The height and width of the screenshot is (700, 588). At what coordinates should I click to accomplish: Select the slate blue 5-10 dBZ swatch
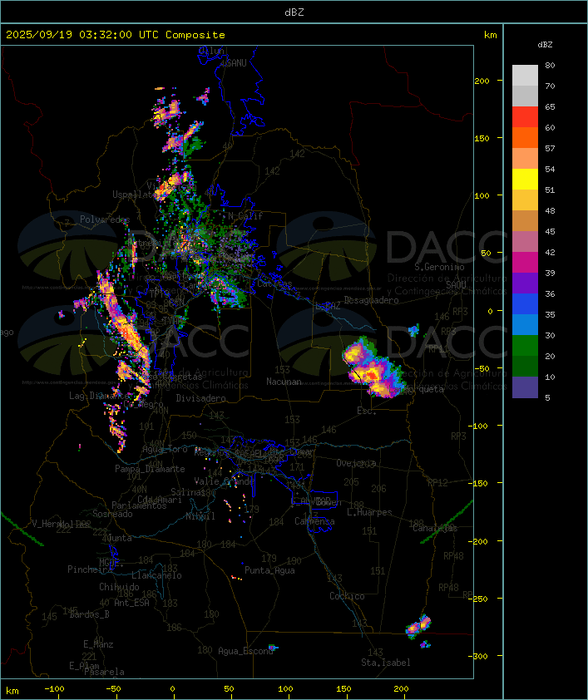pyautogui.click(x=525, y=387)
